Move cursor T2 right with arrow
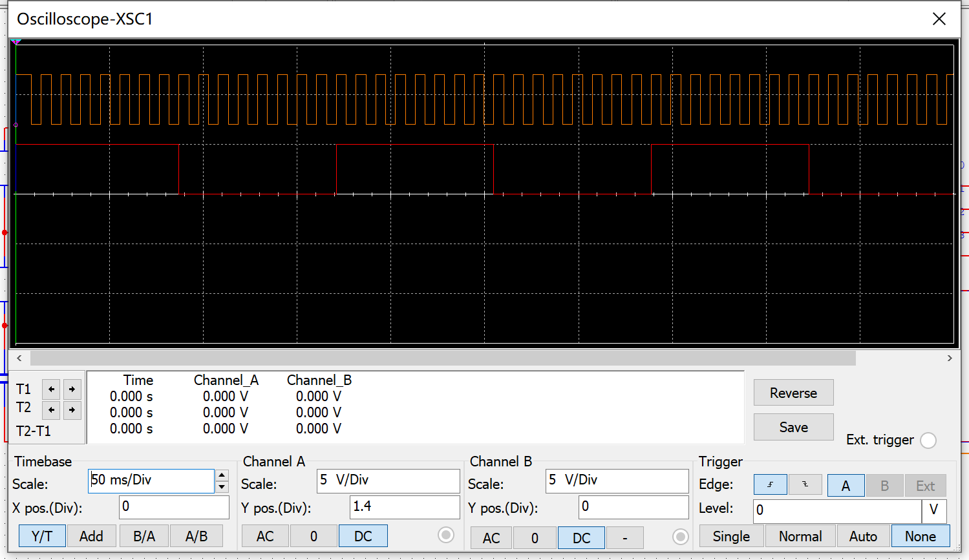969x560 pixels. click(72, 410)
